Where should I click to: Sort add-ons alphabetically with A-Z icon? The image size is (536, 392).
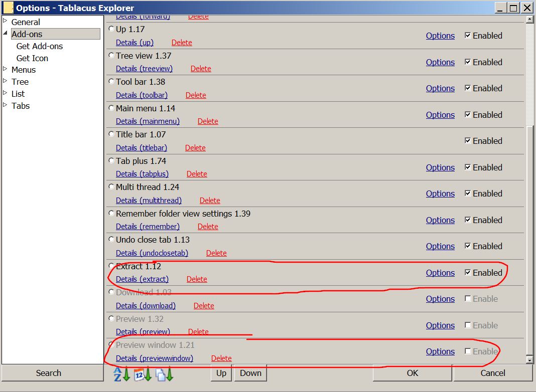point(121,374)
